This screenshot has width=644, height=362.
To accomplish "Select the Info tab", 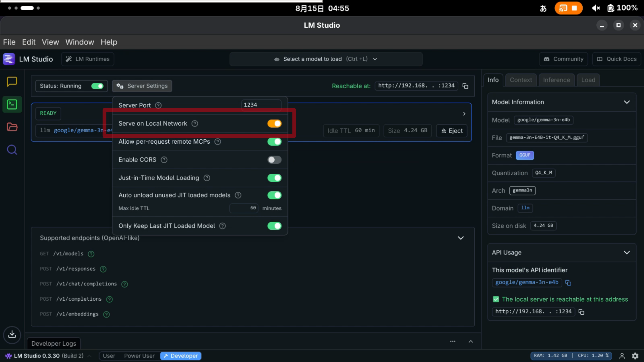I will point(493,80).
